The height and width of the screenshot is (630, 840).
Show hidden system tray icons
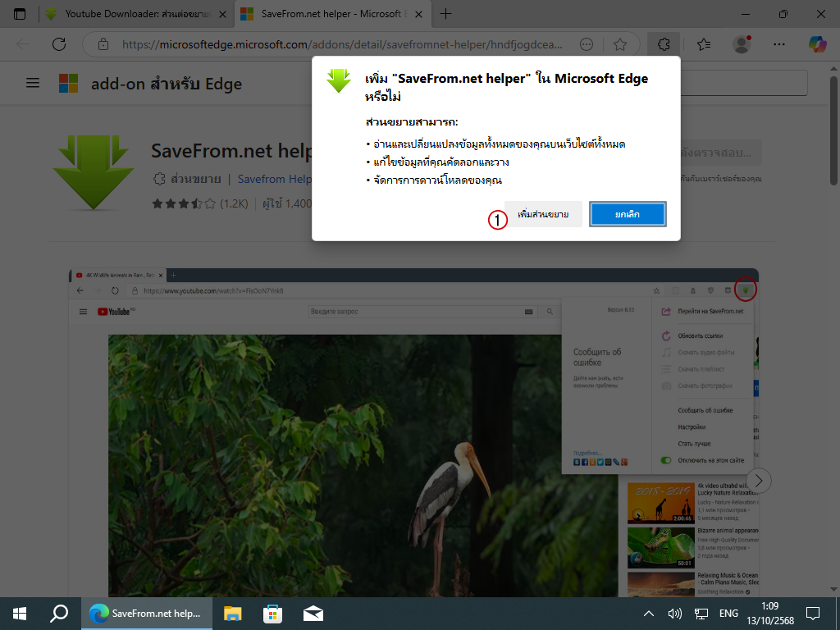click(649, 614)
